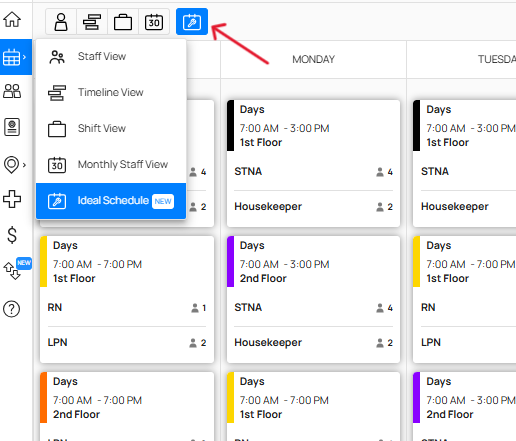Click the highlighted Ideal Schedule toolbar button
Image resolution: width=516 pixels, height=441 pixels.
point(192,22)
